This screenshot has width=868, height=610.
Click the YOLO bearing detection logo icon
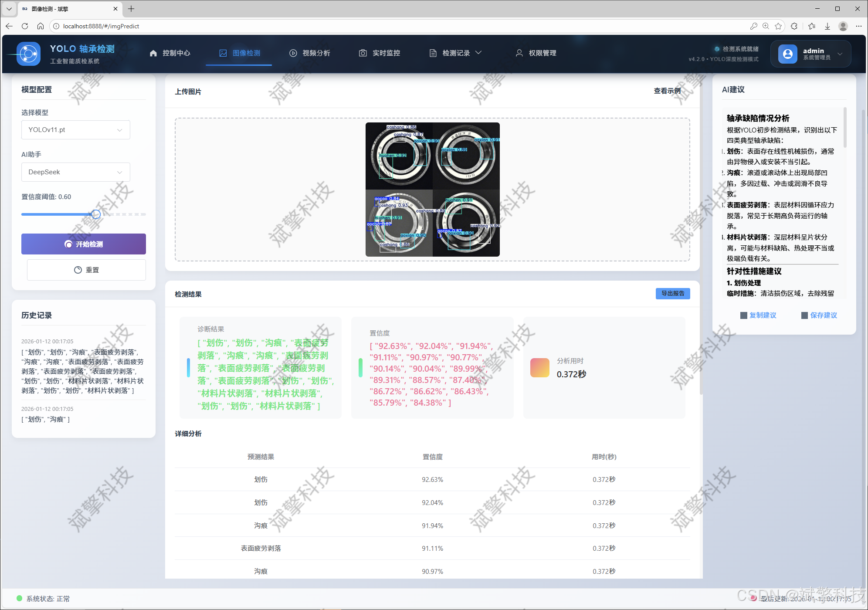click(x=28, y=54)
